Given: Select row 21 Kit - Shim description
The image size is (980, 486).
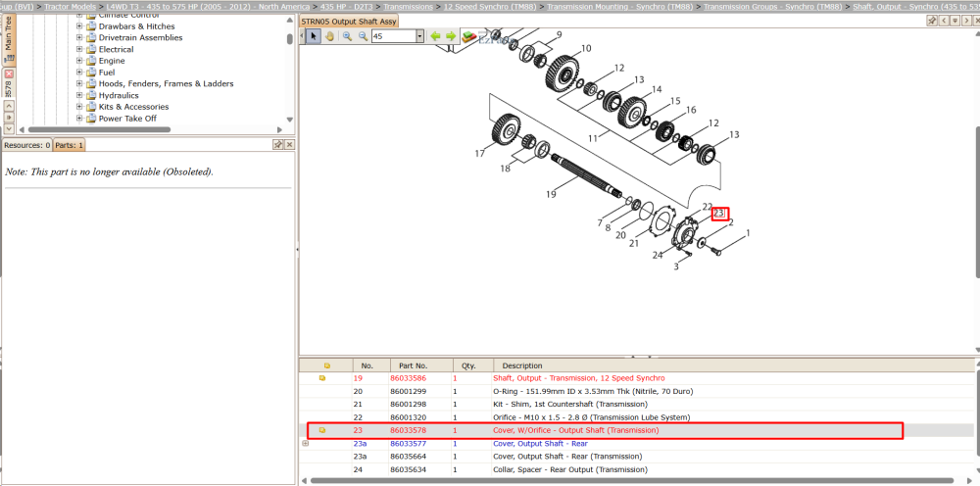Looking at the screenshot, I should [572, 405].
